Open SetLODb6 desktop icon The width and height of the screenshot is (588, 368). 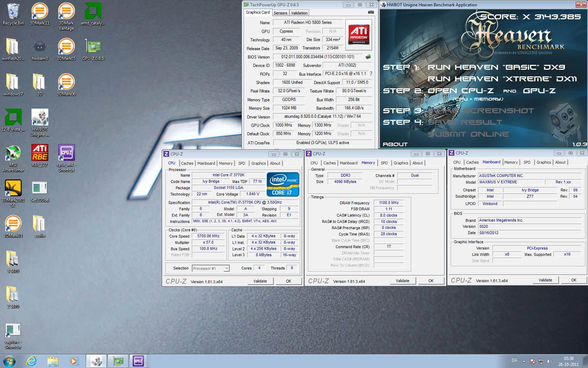40,191
